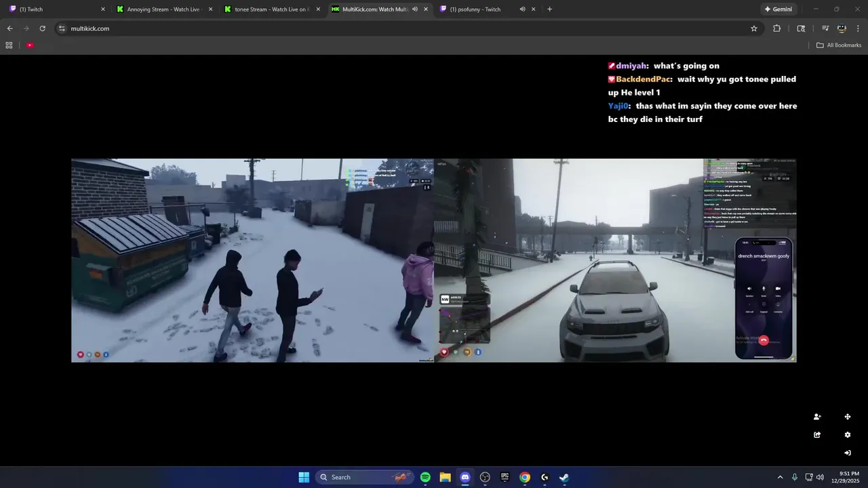
Task: Select the MultiKick.com tab
Action: (x=380, y=9)
